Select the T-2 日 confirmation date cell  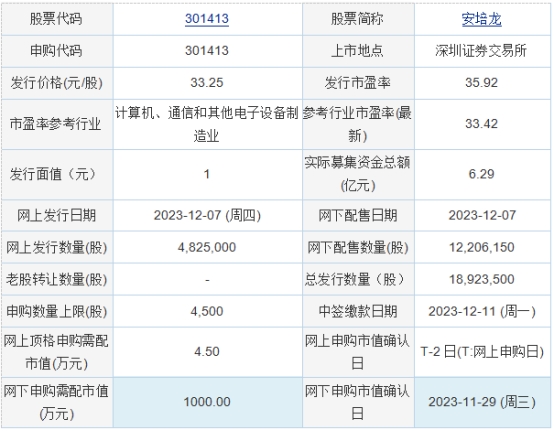click(x=482, y=352)
